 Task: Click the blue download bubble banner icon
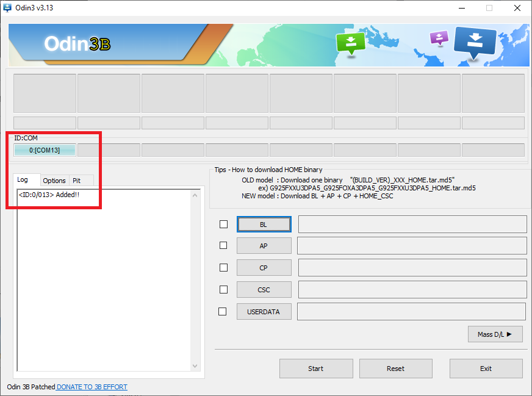point(475,42)
